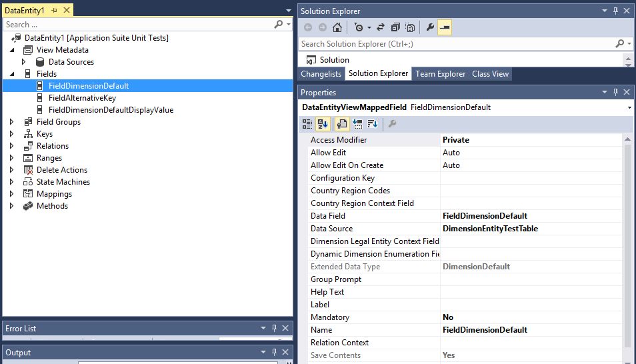Image resolution: width=636 pixels, height=364 pixels.
Task: Auto-hide the Properties window with pin icon
Action: click(615, 92)
